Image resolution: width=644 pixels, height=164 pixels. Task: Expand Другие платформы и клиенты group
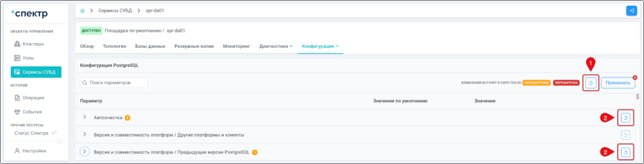click(x=84, y=135)
